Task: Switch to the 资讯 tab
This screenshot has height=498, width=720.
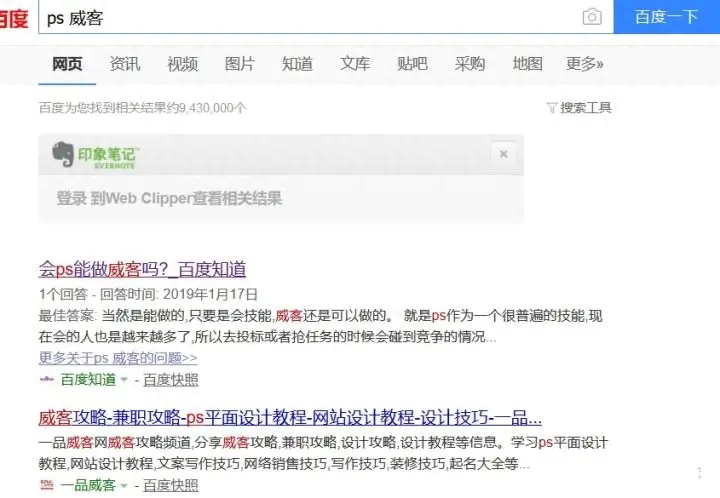Action: pos(124,64)
